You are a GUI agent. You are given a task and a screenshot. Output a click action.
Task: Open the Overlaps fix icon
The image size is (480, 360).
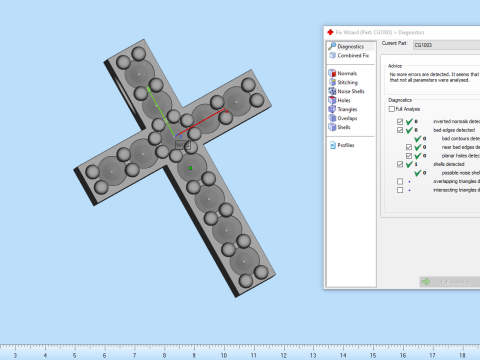[332, 118]
